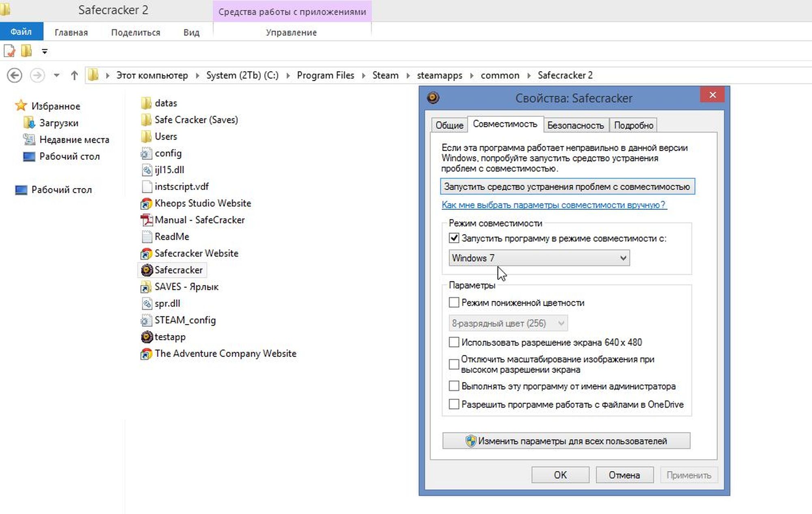
Task: Click Program Files in the address bar
Action: tap(325, 75)
